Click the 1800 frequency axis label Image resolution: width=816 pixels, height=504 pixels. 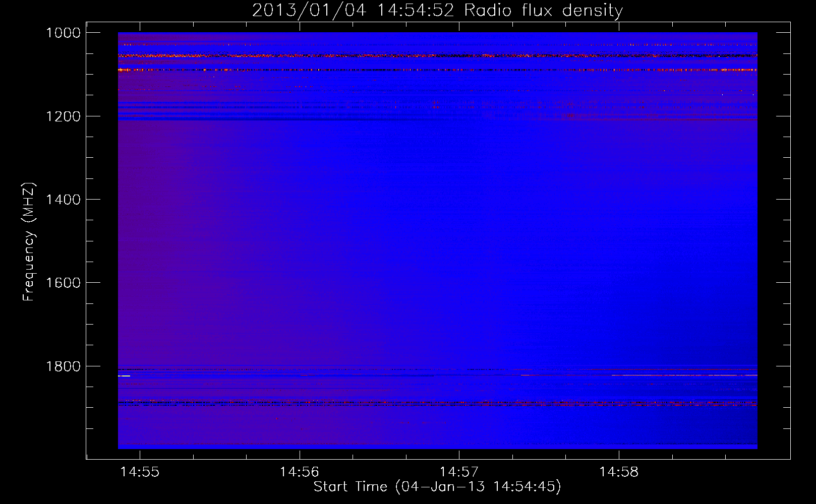[63, 366]
